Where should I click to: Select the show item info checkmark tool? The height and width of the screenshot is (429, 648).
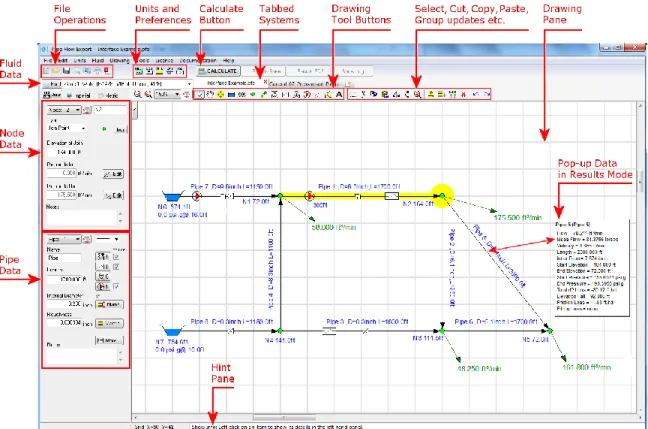tap(199, 95)
